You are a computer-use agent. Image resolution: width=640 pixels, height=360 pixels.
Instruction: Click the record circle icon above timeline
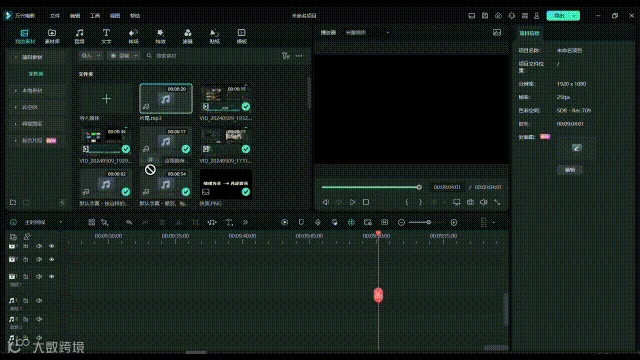point(284,222)
